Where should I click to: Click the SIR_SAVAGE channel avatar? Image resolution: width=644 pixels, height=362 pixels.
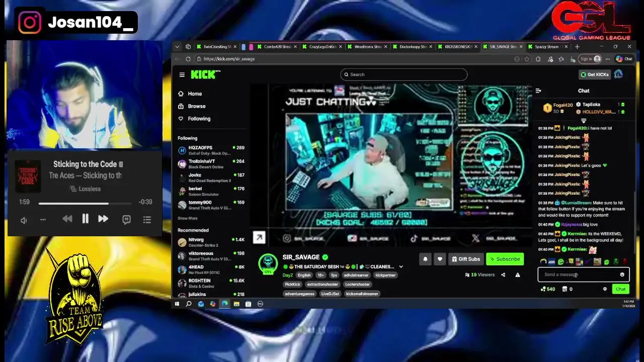pyautogui.click(x=268, y=263)
